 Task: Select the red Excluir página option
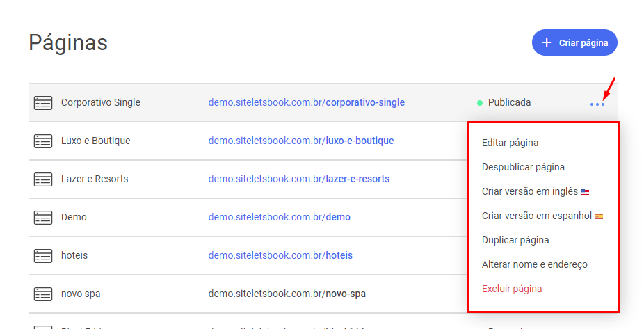point(512,289)
